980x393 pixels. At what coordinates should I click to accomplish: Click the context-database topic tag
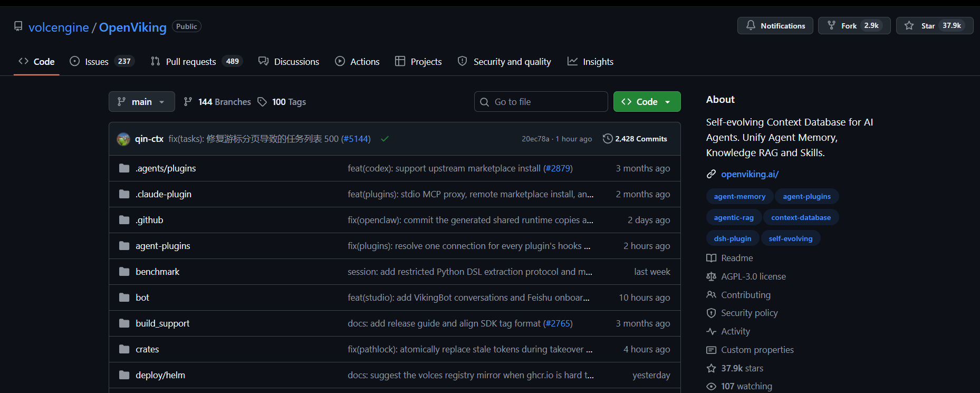801,217
